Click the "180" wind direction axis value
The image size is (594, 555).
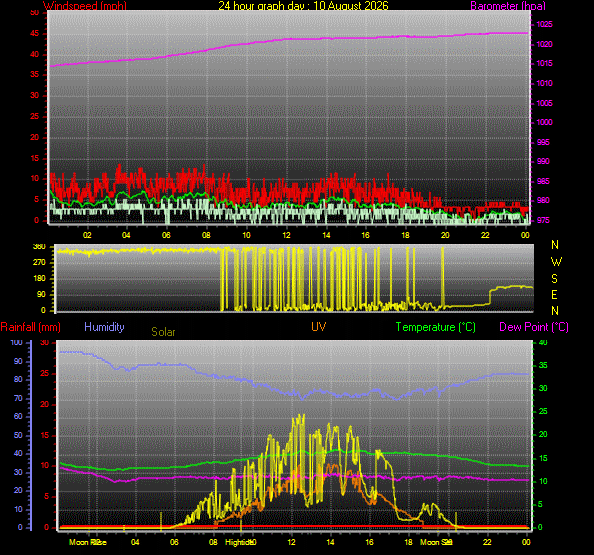pos(39,278)
